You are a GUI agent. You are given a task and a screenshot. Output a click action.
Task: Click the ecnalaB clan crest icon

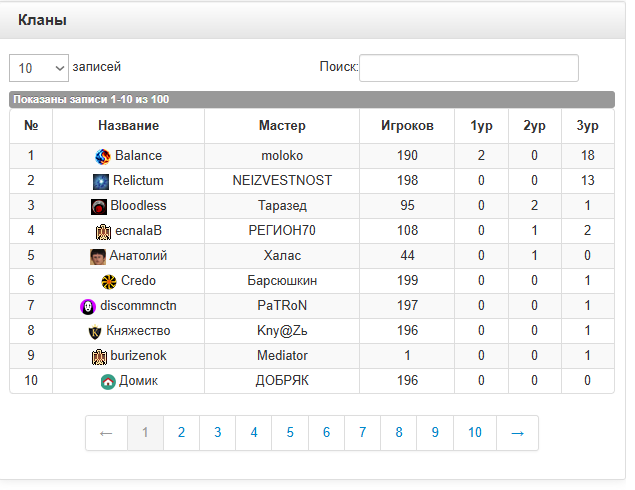tap(102, 231)
